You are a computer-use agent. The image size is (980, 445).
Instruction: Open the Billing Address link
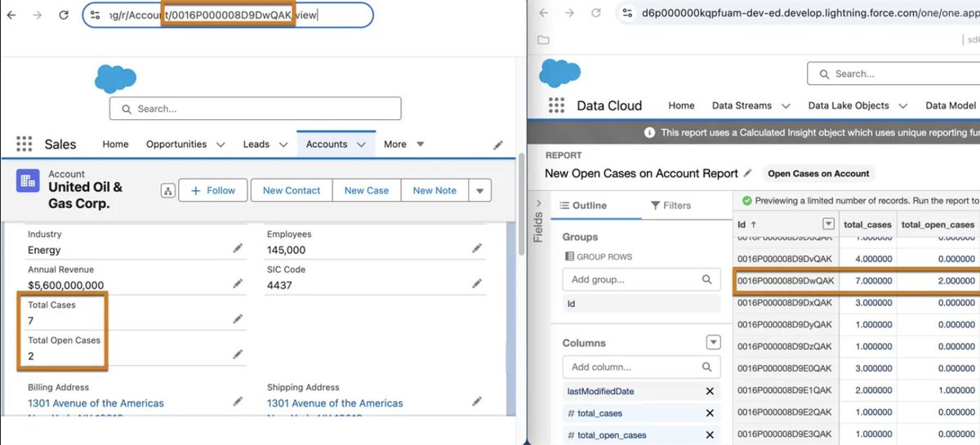[x=96, y=403]
